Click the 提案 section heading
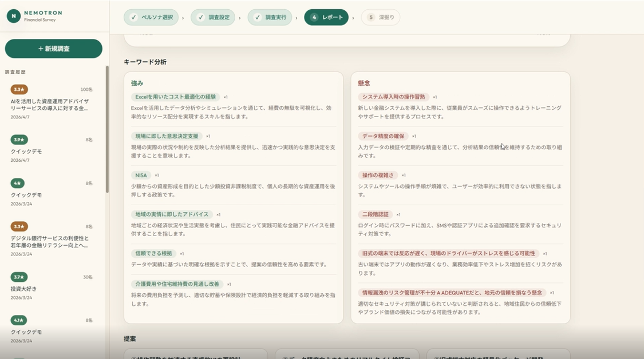 click(x=130, y=339)
